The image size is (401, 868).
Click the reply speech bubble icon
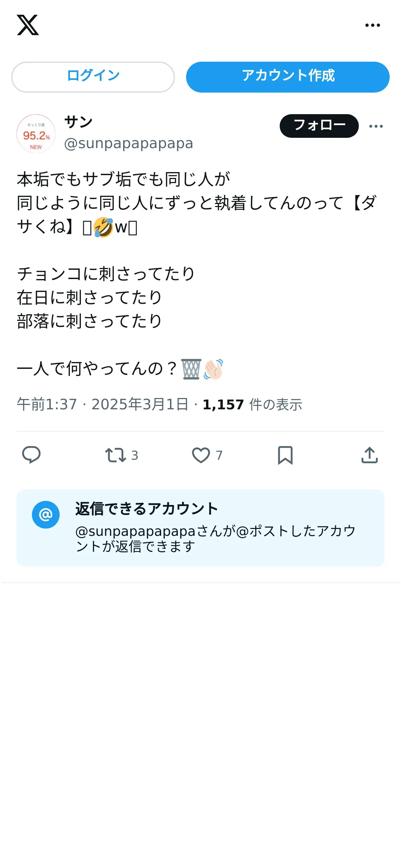(31, 455)
